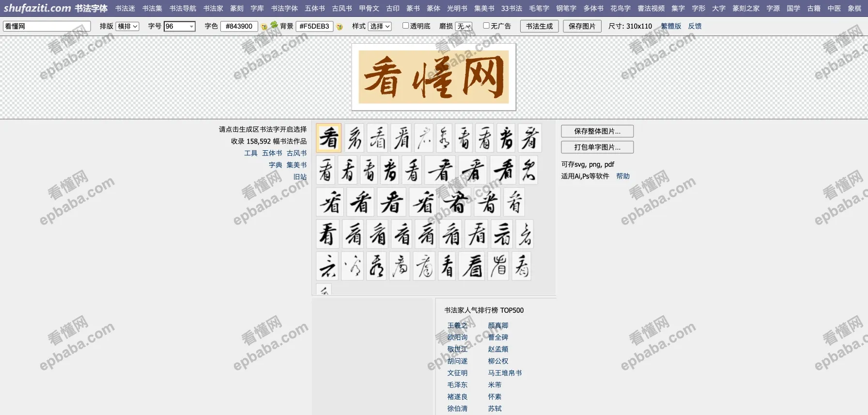Open calligrapher 柳公权 link
Image resolution: width=868 pixels, height=415 pixels.
498,361
